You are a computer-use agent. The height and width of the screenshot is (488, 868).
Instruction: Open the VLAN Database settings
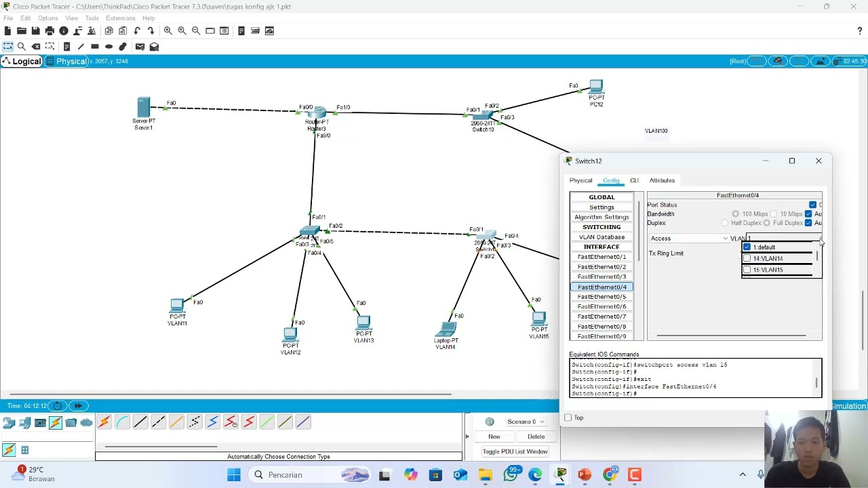[x=601, y=237]
